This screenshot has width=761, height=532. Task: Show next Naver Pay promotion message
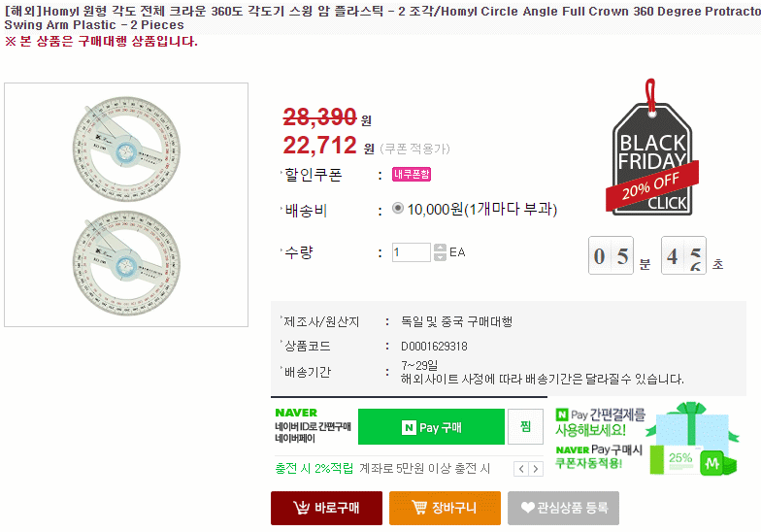click(x=536, y=469)
